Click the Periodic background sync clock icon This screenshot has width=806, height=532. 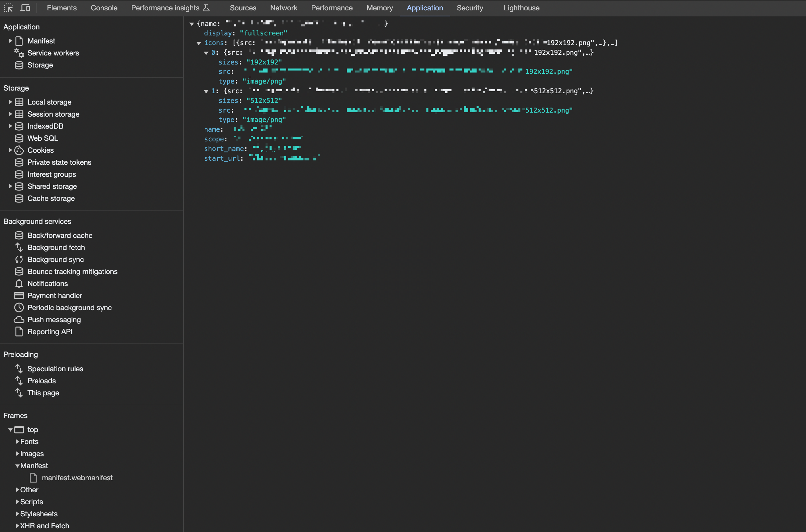(19, 308)
